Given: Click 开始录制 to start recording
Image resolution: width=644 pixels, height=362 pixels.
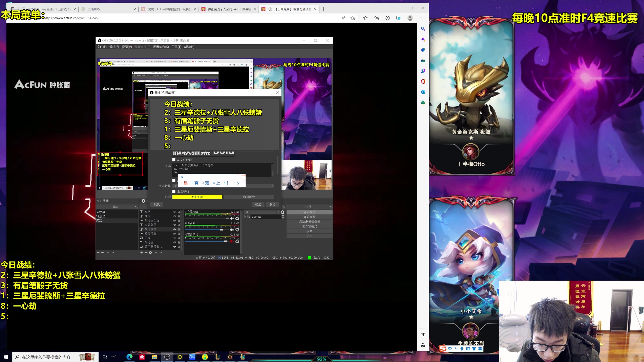Looking at the screenshot, I should coord(309,217).
